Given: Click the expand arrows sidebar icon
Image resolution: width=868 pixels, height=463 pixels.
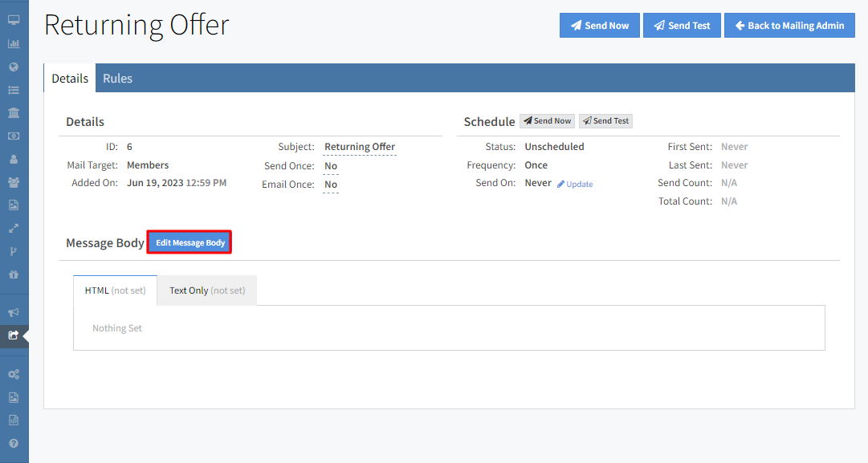Looking at the screenshot, I should pos(14,228).
